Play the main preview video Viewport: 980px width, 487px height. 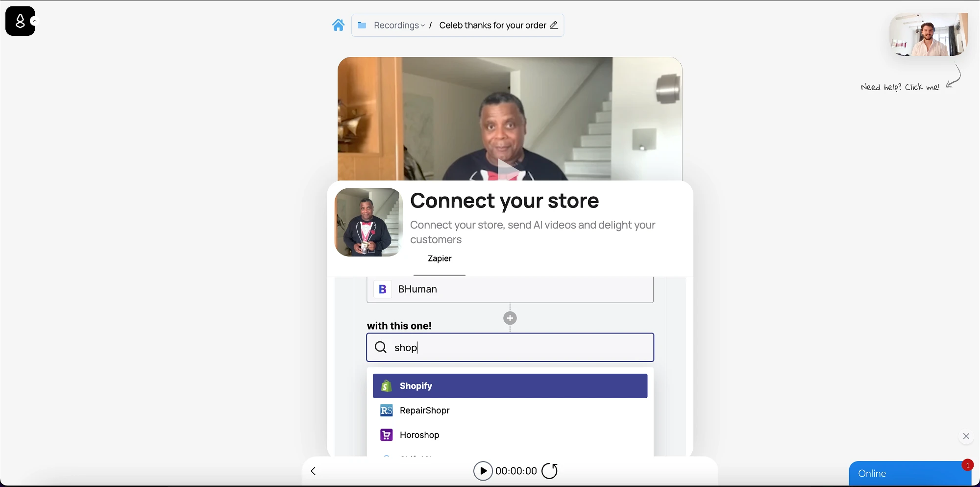(x=509, y=169)
